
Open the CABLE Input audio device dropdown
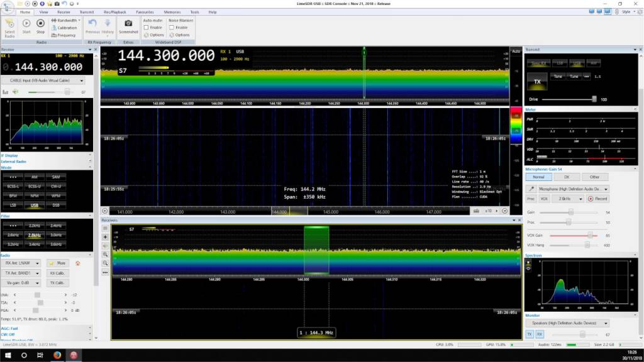click(43, 80)
